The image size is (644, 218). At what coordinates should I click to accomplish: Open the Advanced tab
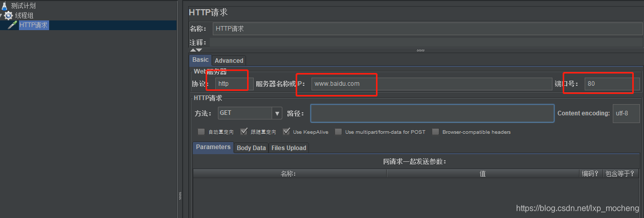point(229,61)
